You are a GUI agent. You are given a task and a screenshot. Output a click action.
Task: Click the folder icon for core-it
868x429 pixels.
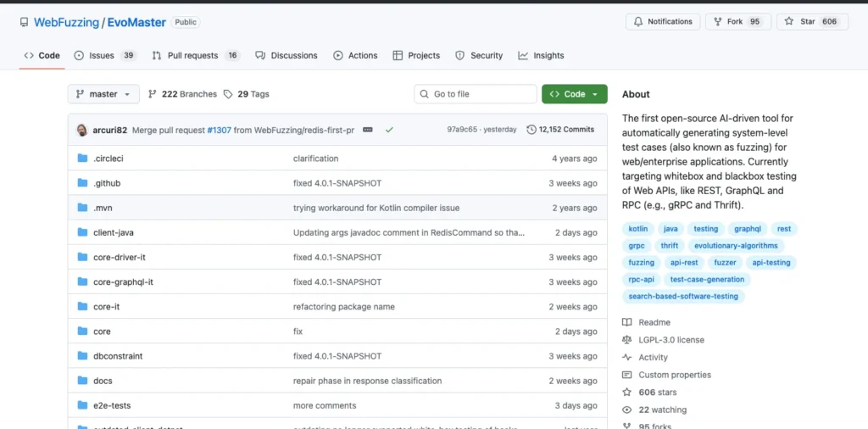pyautogui.click(x=83, y=306)
